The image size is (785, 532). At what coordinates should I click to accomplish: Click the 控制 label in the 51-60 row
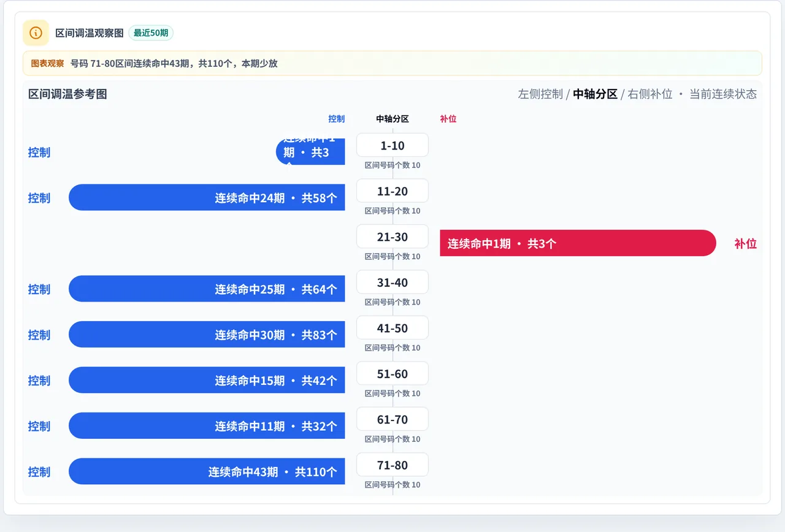(x=39, y=381)
